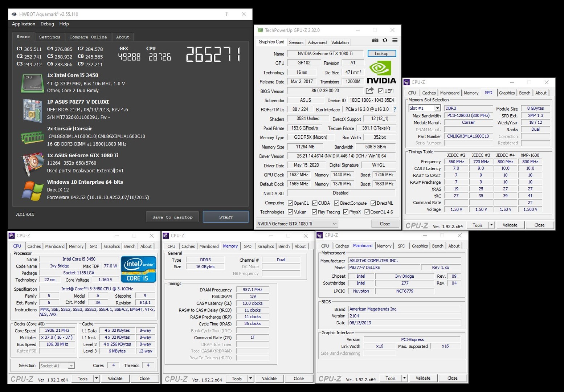
Task: Click Mainboard Model P8Z77-V DELUXE field
Action: pyautogui.click(x=383, y=267)
